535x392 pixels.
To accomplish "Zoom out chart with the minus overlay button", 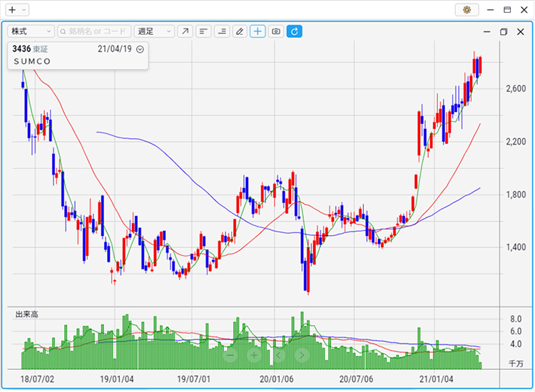I will [230, 355].
